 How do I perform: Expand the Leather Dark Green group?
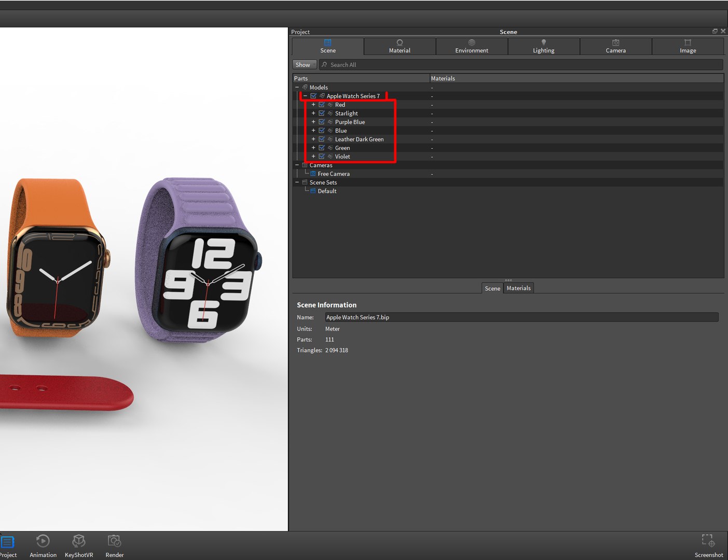coord(313,139)
